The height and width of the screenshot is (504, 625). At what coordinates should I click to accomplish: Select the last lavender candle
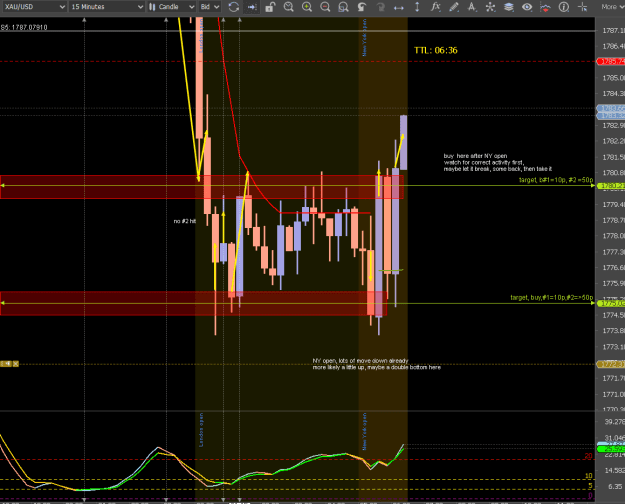pos(403,142)
